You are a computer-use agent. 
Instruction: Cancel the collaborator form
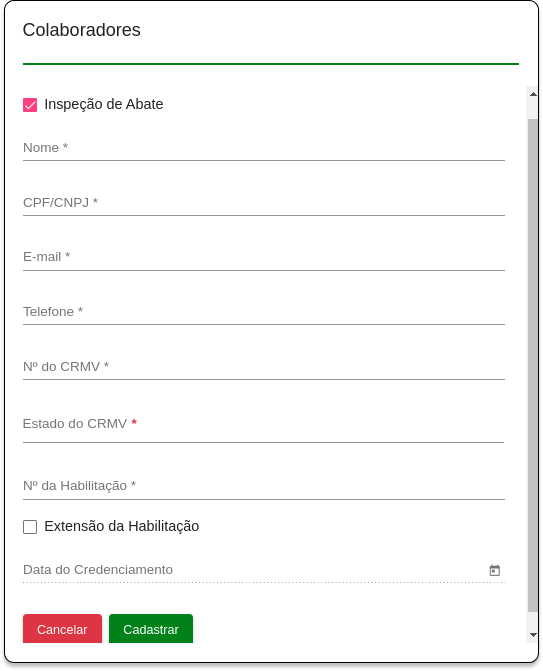[x=62, y=629]
